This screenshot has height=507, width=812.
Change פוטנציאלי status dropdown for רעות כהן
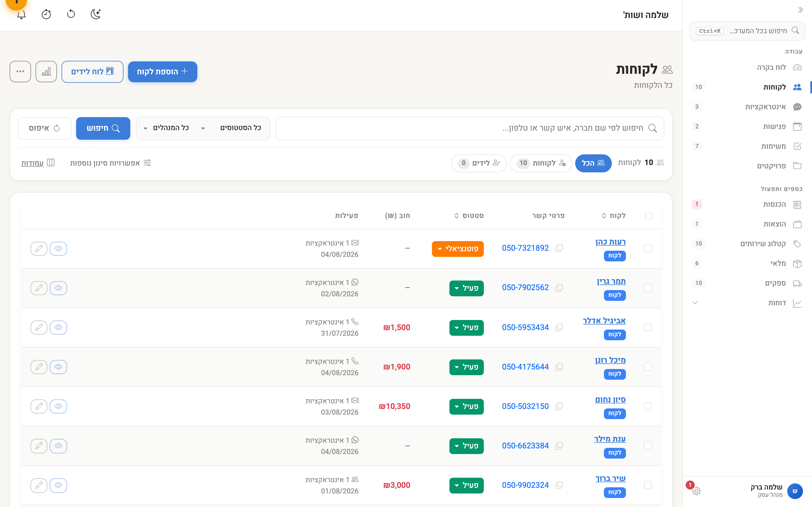[x=458, y=249]
